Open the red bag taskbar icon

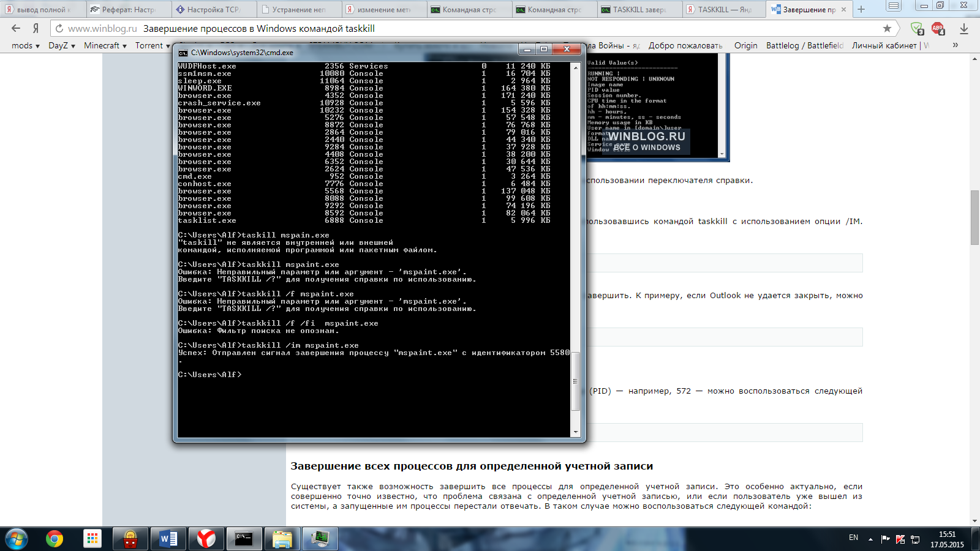130,539
